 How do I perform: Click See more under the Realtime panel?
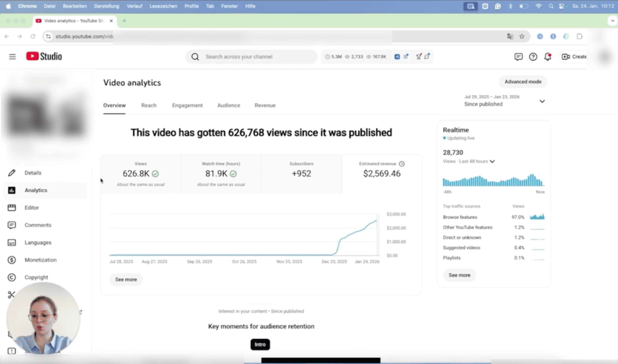pyautogui.click(x=459, y=275)
